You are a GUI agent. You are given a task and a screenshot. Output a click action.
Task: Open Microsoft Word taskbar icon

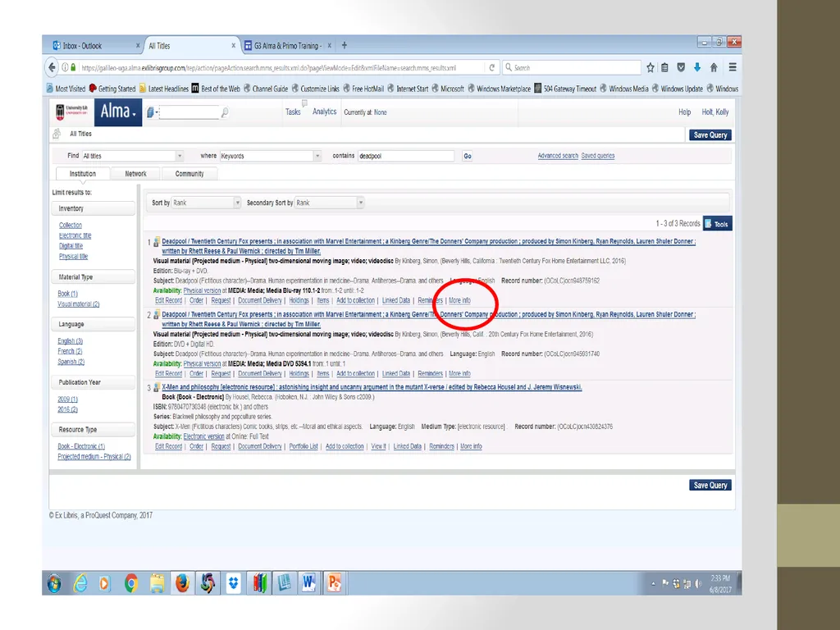(x=308, y=583)
